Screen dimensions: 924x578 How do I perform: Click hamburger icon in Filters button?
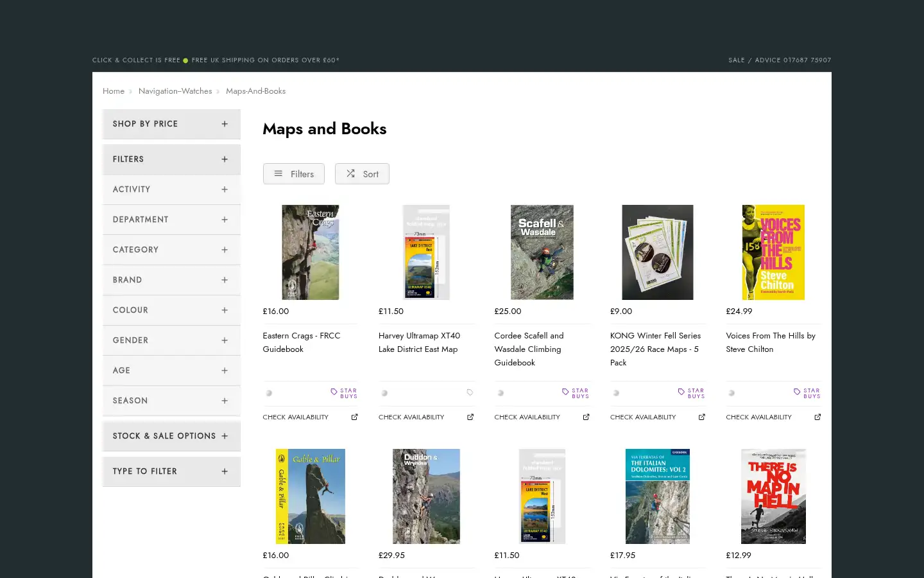[x=278, y=173]
